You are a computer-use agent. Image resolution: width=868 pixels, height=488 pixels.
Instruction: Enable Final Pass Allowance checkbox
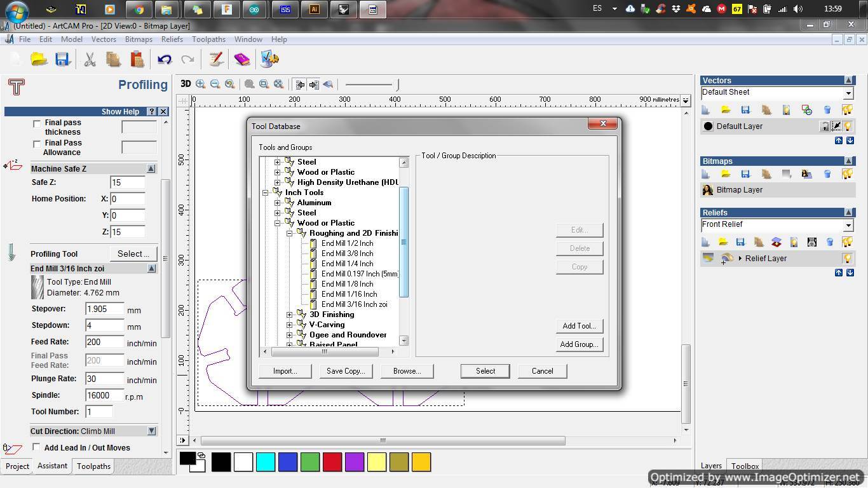coord(37,144)
